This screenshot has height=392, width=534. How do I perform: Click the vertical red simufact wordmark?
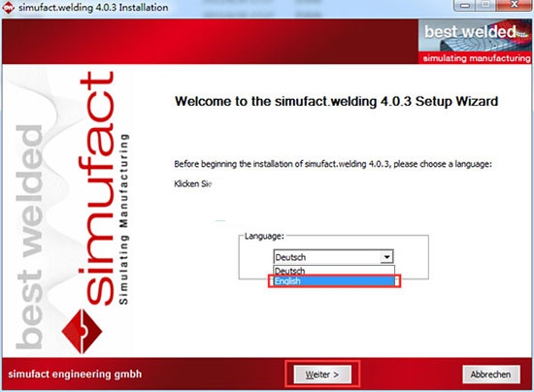(x=96, y=188)
